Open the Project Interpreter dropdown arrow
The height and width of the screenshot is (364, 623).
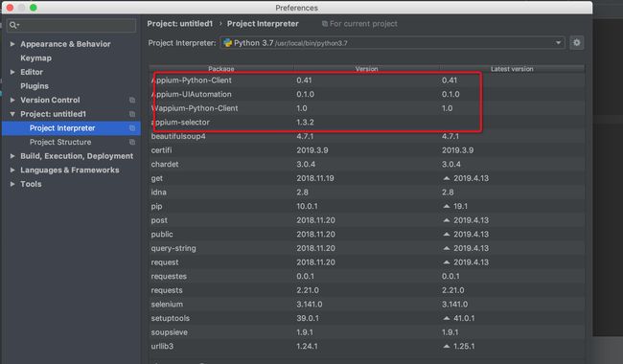coord(558,43)
